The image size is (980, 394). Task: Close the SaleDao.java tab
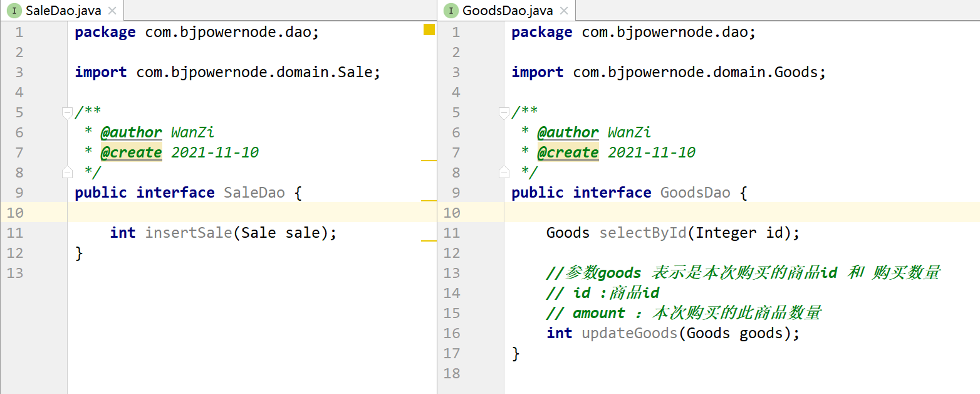point(112,11)
